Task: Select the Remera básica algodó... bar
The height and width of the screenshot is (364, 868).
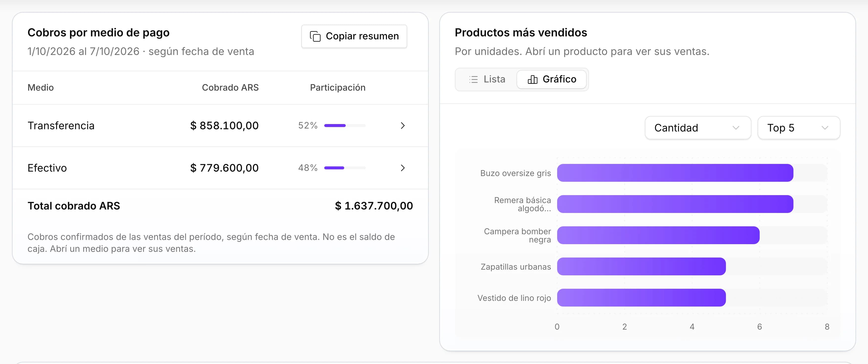Action: click(675, 204)
